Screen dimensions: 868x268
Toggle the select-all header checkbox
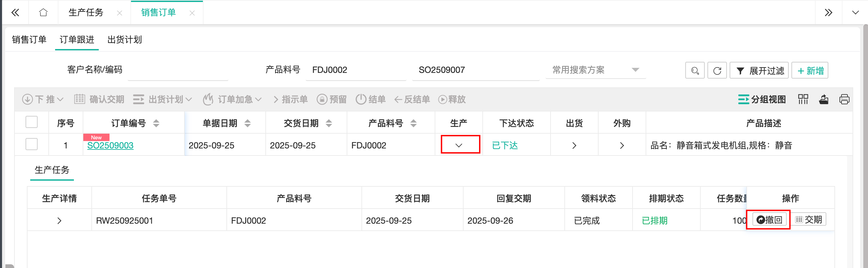coord(32,122)
